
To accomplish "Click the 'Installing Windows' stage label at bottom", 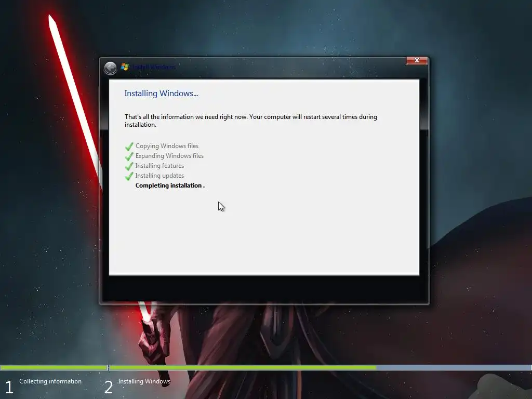I will point(144,381).
